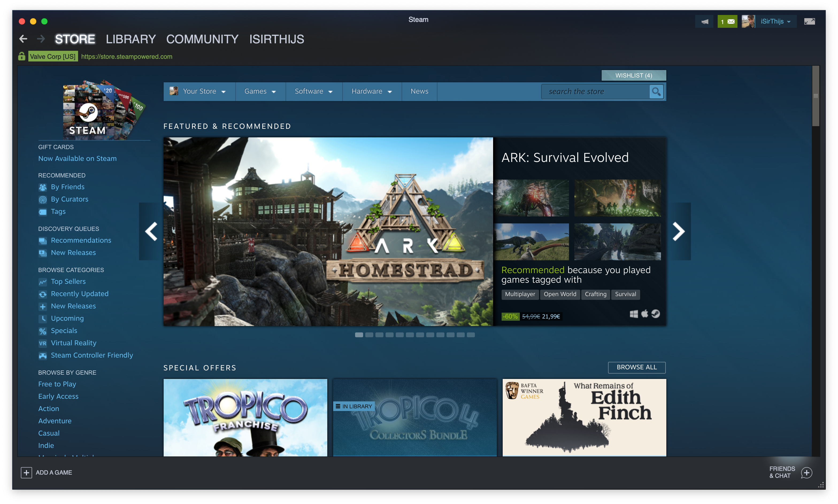The width and height of the screenshot is (838, 504).
Task: Open the Now Available on Steam link
Action: coord(77,159)
